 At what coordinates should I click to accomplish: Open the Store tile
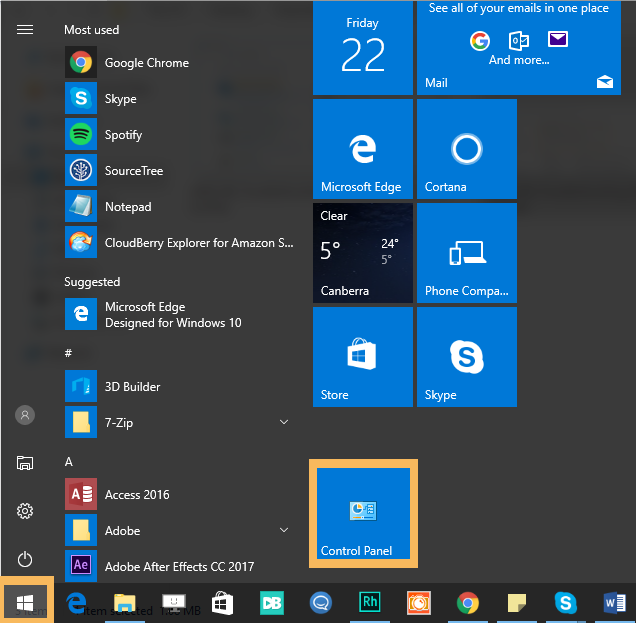pos(362,357)
